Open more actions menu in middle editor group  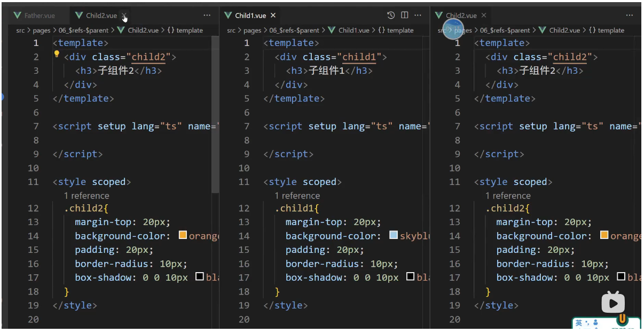[418, 16]
